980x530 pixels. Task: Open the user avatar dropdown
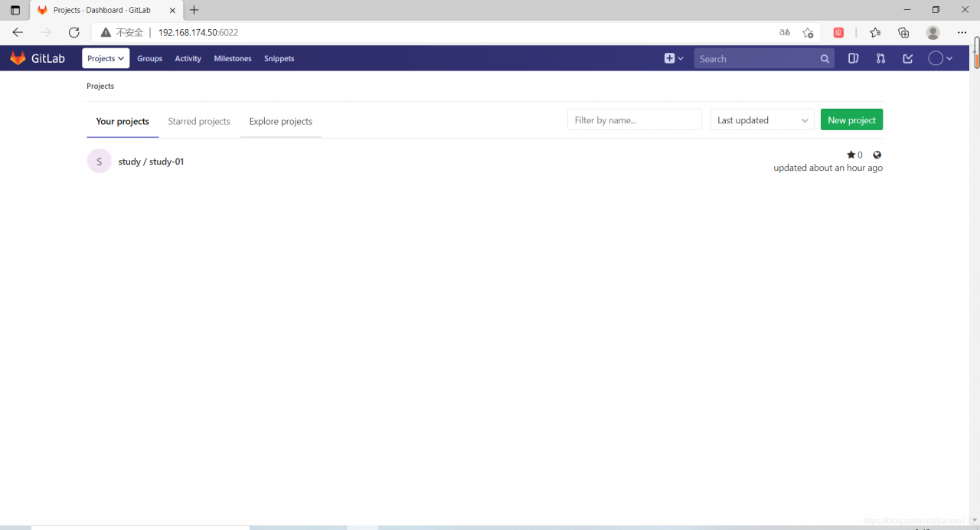[940, 58]
